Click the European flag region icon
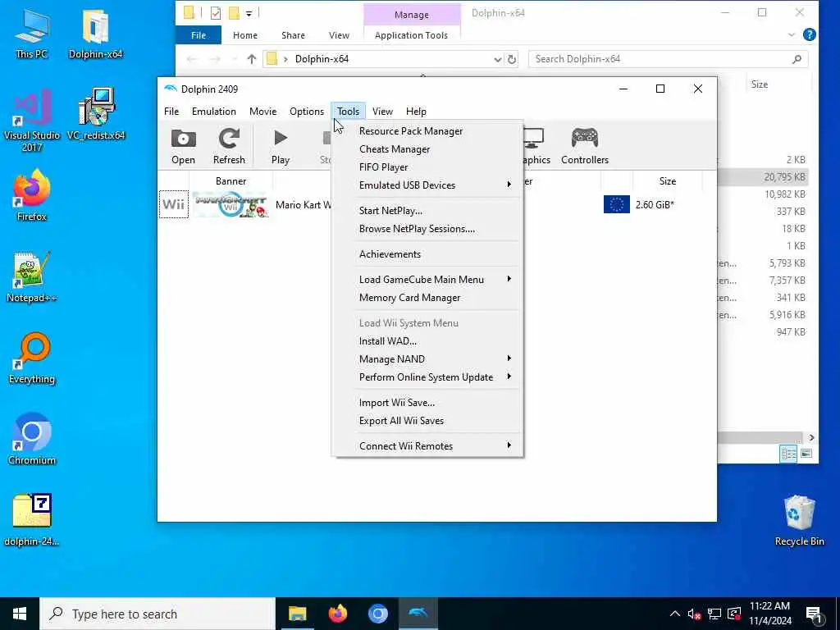The image size is (840, 630). [x=616, y=204]
